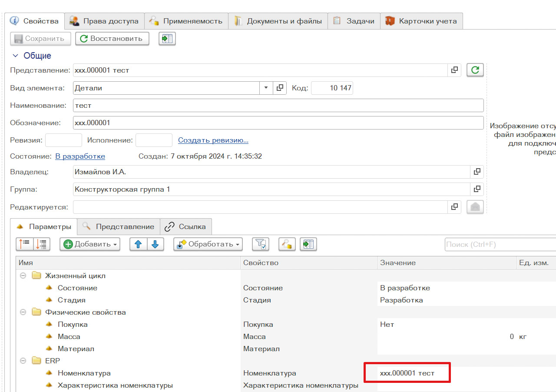The image size is (556, 392).
Task: Open the Добавить dropdown button
Action: pos(89,244)
